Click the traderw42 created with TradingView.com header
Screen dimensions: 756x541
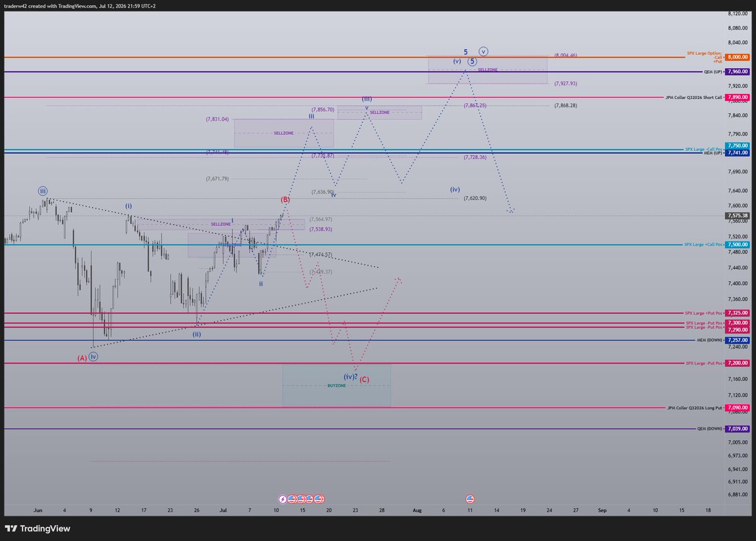click(79, 6)
